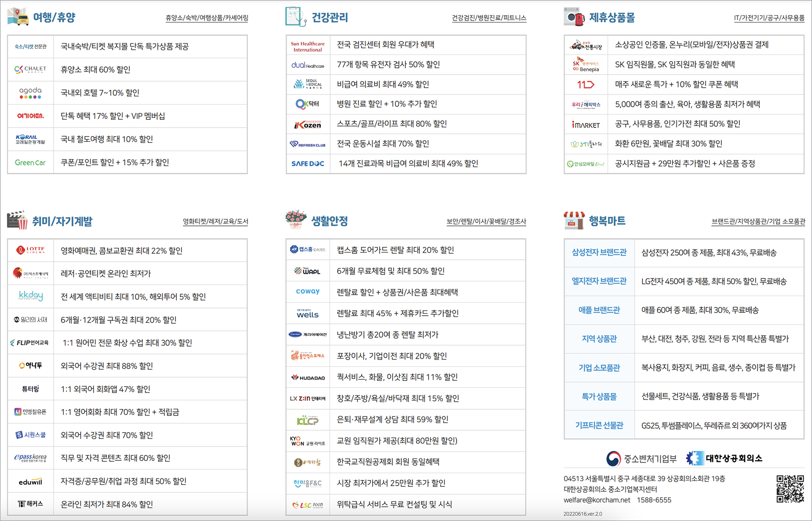812x521 pixels.
Task: Click the 생활안정 flower bouquet icon
Action: pos(296,219)
